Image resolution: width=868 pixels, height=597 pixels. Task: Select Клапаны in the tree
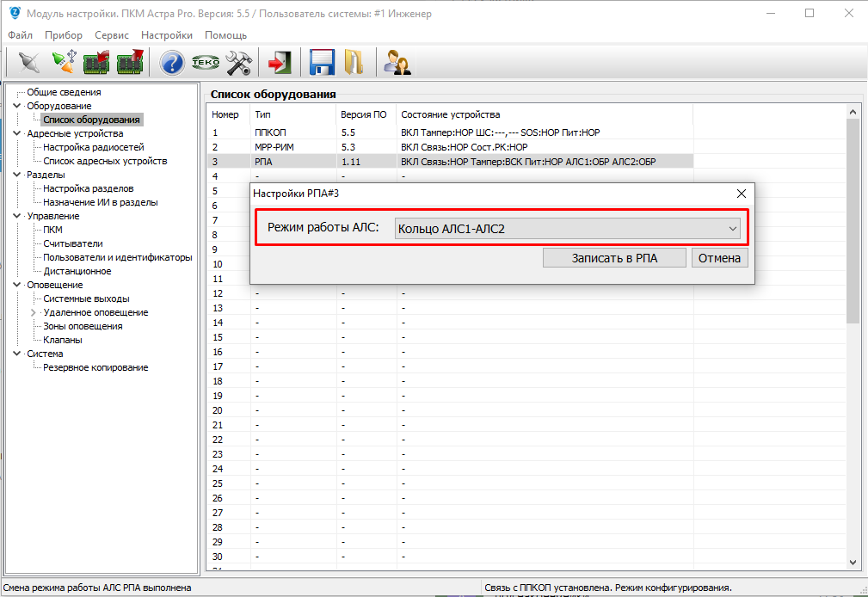[x=63, y=340]
